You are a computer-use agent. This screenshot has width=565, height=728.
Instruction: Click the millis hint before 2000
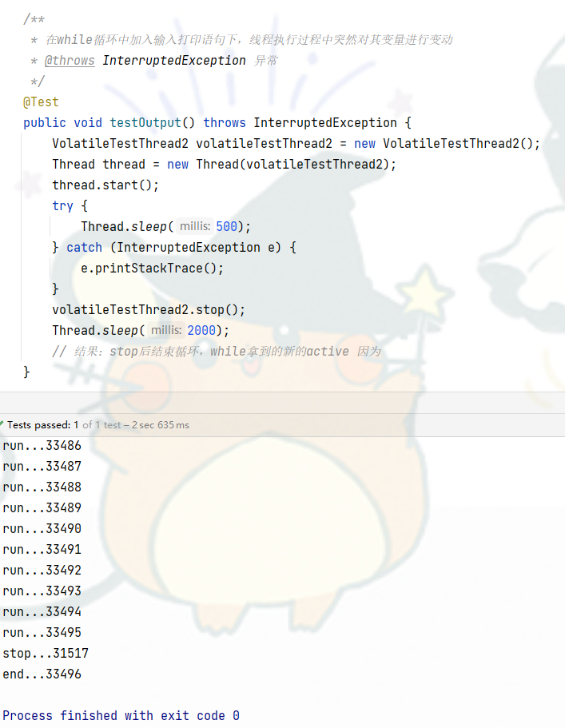166,330
